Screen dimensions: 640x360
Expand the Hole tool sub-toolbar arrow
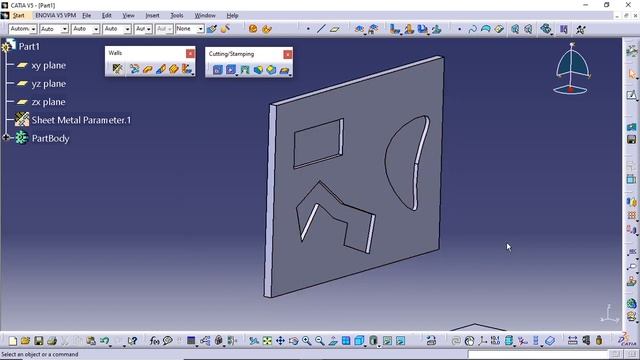[x=237, y=75]
